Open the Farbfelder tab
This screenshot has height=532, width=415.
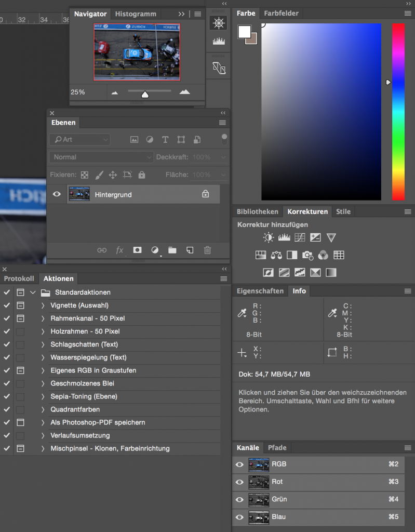(281, 14)
